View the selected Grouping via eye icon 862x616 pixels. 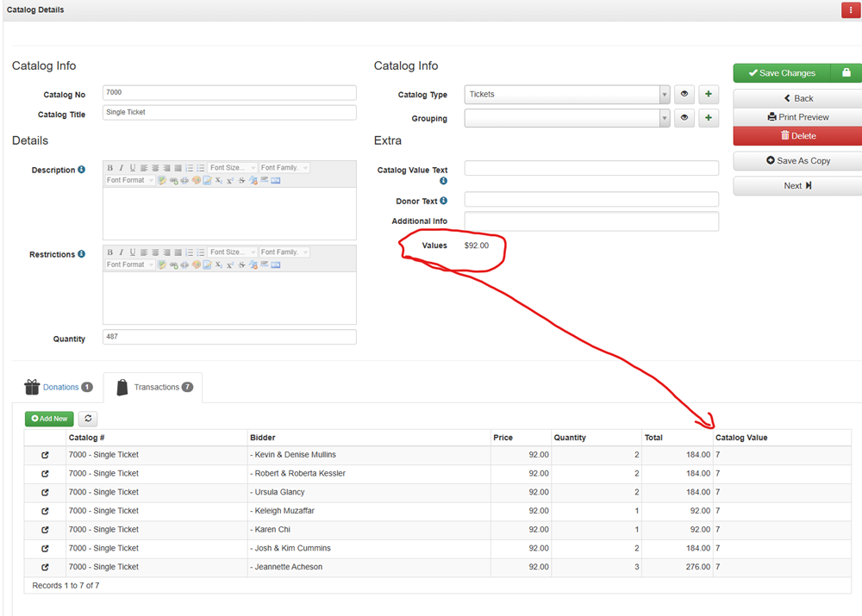tap(684, 118)
